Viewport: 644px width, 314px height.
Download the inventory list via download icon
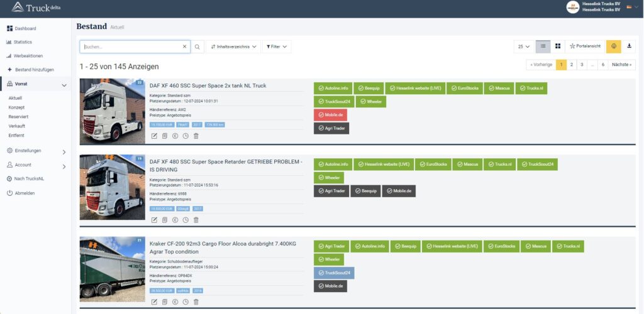tap(629, 46)
